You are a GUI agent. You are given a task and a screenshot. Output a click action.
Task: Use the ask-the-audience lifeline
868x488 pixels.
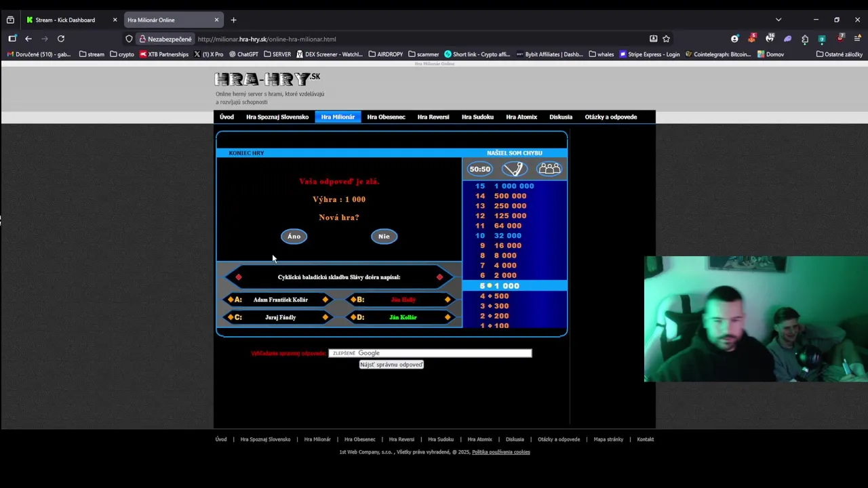coord(549,169)
